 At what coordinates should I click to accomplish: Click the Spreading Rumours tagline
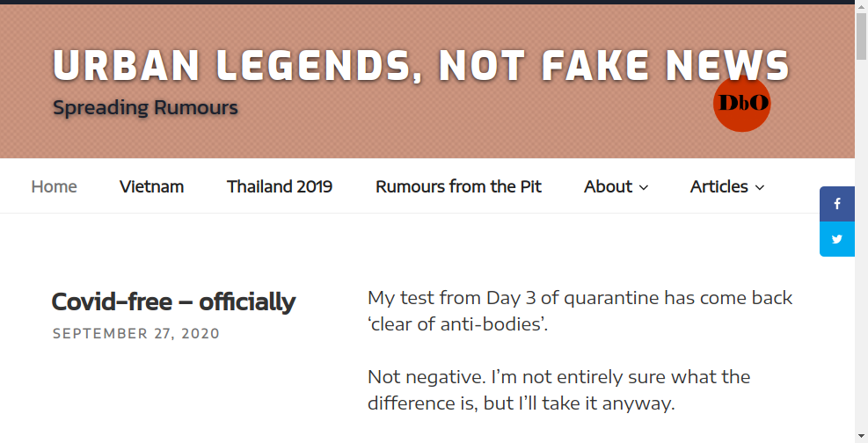[145, 107]
